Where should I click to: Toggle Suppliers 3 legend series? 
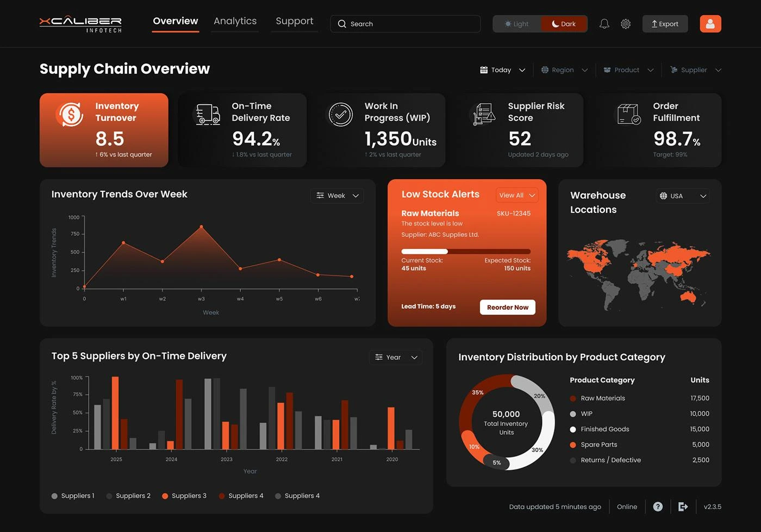(x=184, y=496)
